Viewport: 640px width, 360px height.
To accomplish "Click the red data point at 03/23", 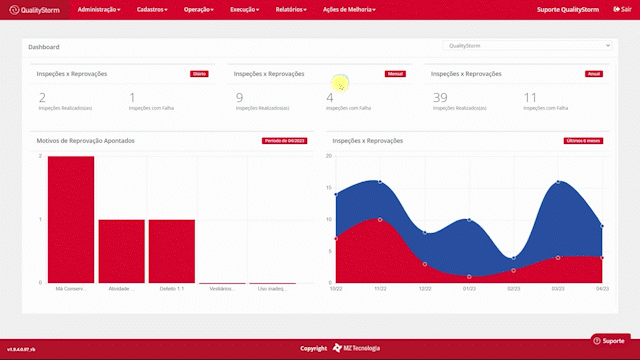I will point(558,258).
